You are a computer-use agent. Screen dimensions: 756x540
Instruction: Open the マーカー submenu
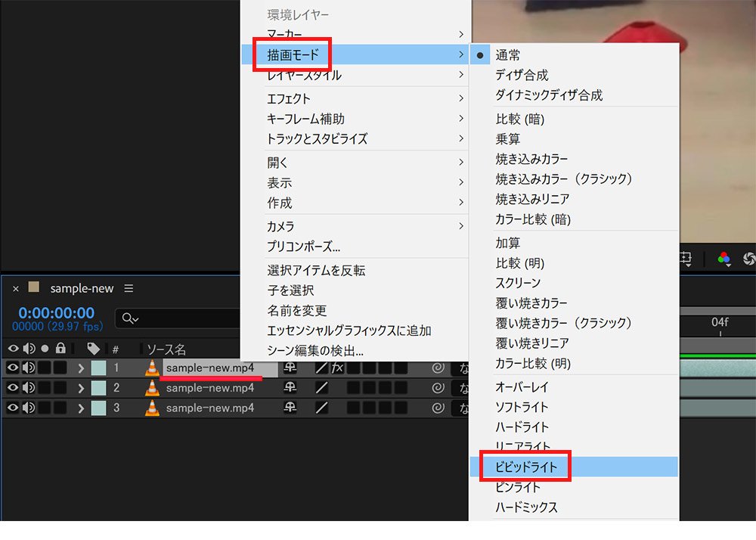pyautogui.click(x=355, y=34)
